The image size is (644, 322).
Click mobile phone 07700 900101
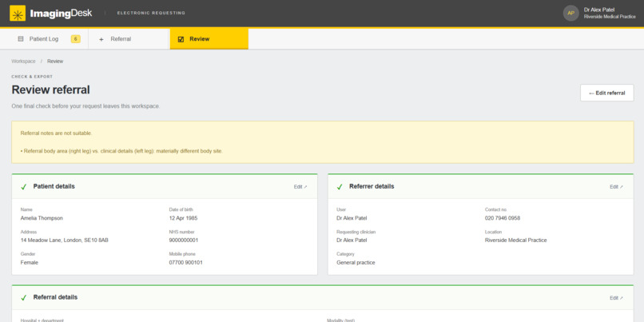[x=185, y=262]
